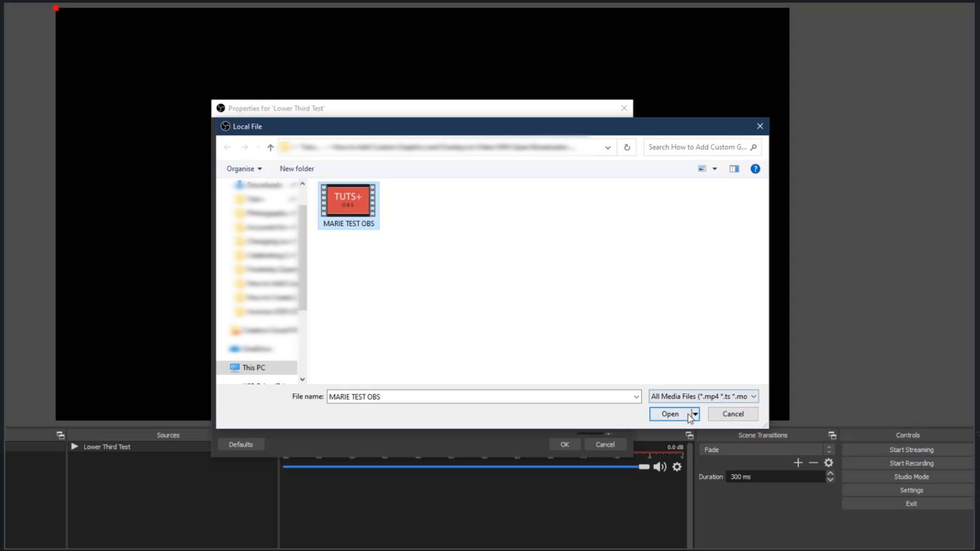Undock the Scene Transitions panel icon
Screen dimensions: 980x551
click(x=832, y=435)
